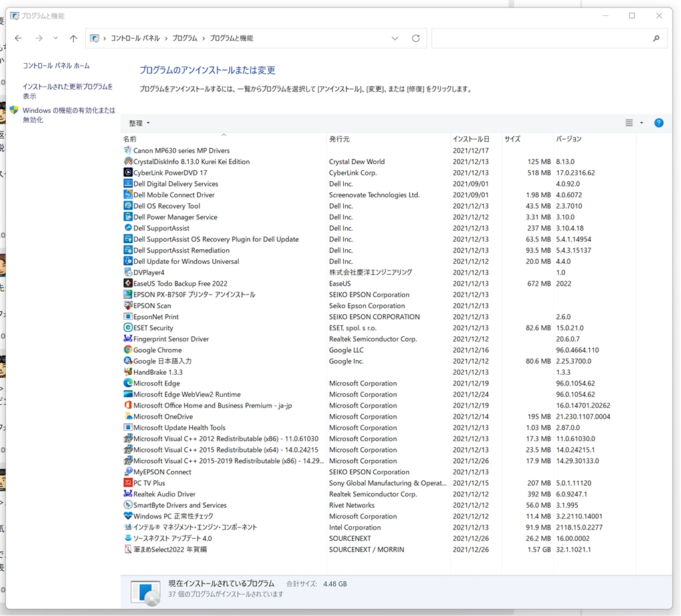Click Screenovate Technologies Ltd. publisher cell

click(374, 195)
